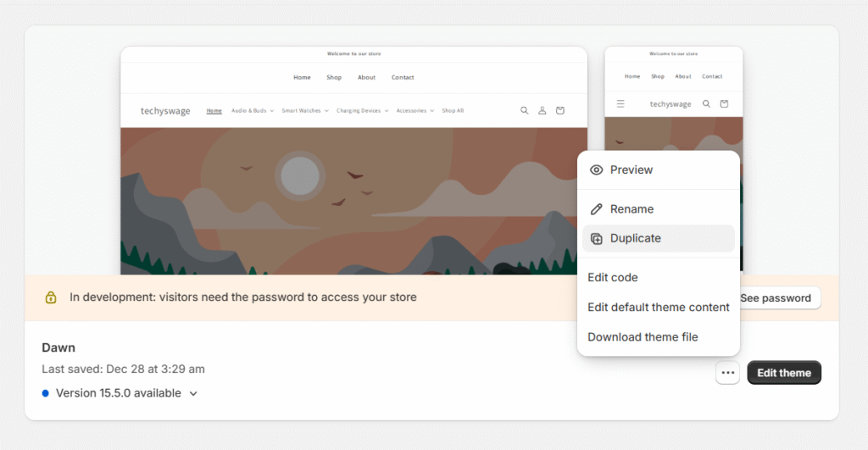The width and height of the screenshot is (868, 450).
Task: Select Duplicate in the theme menu
Action: (658, 239)
